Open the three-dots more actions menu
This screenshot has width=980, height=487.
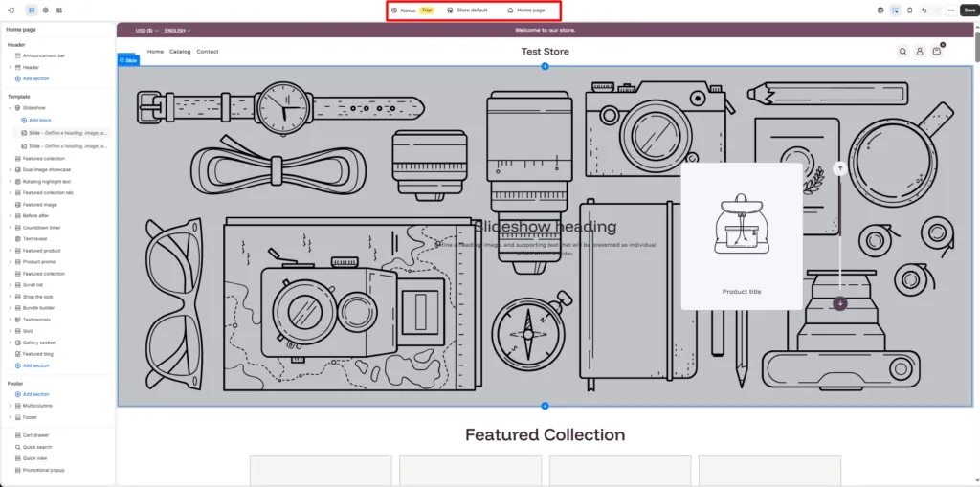pyautogui.click(x=950, y=10)
